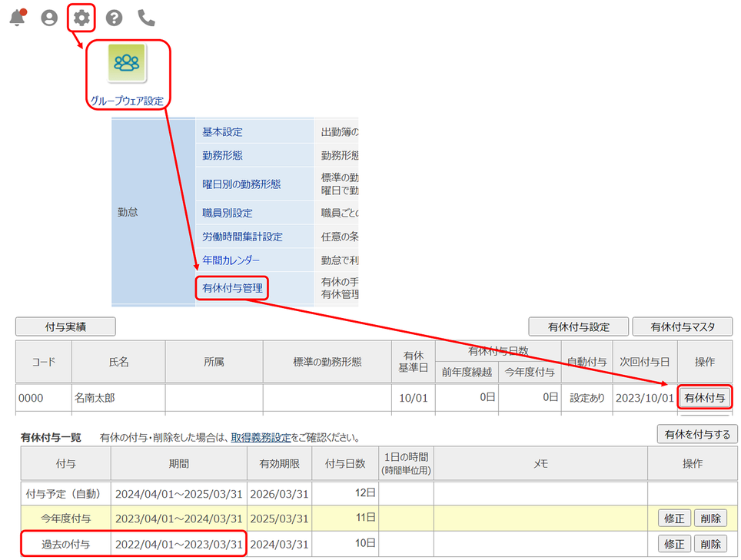Follow the 取得義務設定 link

[x=261, y=438]
